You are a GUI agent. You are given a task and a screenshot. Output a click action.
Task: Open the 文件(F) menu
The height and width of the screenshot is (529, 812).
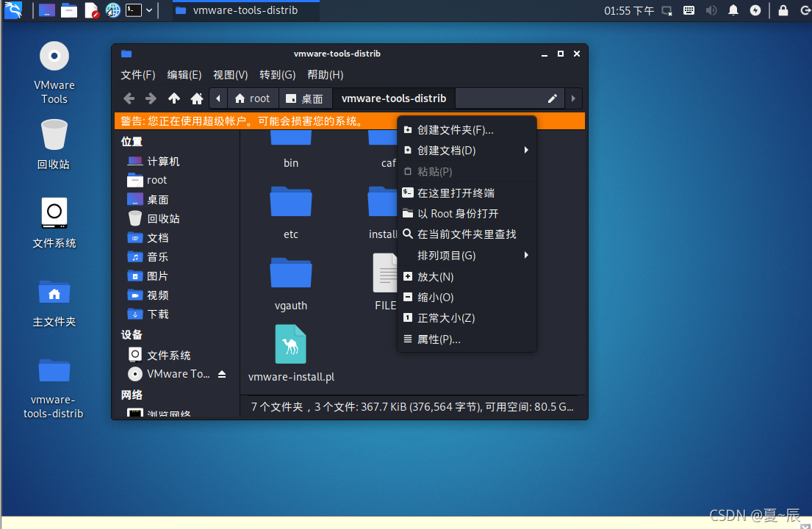click(x=137, y=75)
